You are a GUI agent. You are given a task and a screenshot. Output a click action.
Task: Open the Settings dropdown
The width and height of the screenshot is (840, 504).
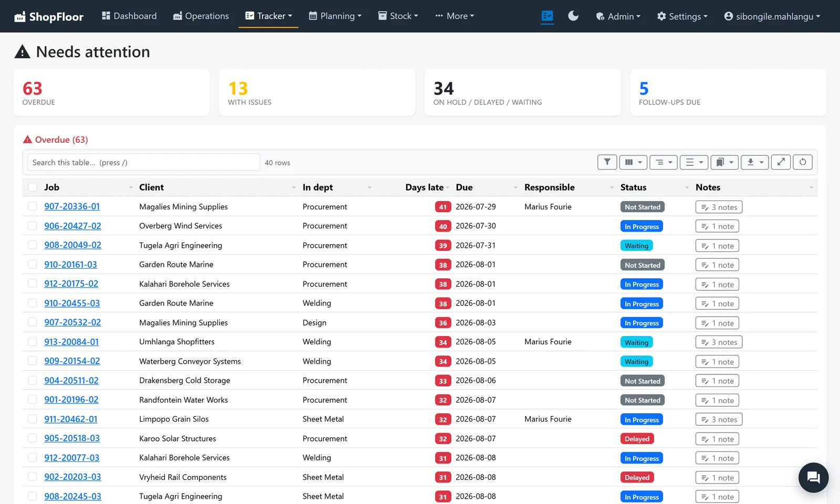[682, 16]
